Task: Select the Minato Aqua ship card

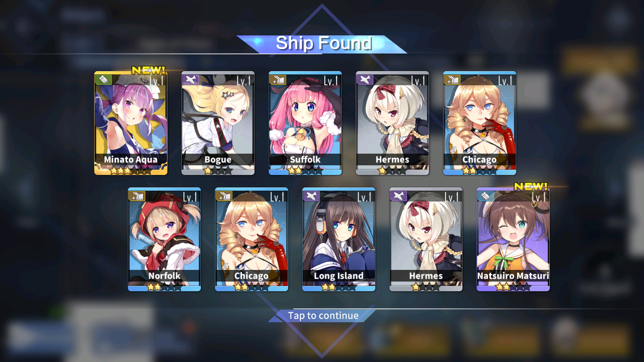Action: [131, 123]
